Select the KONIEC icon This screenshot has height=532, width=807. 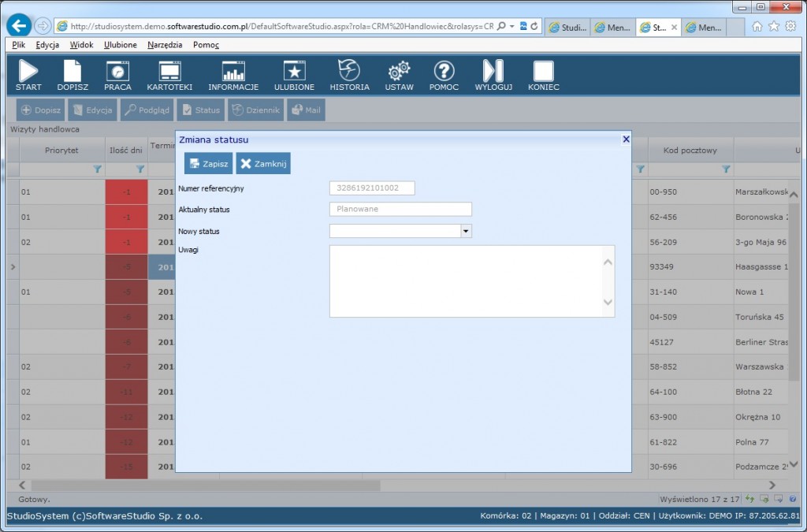coord(543,75)
